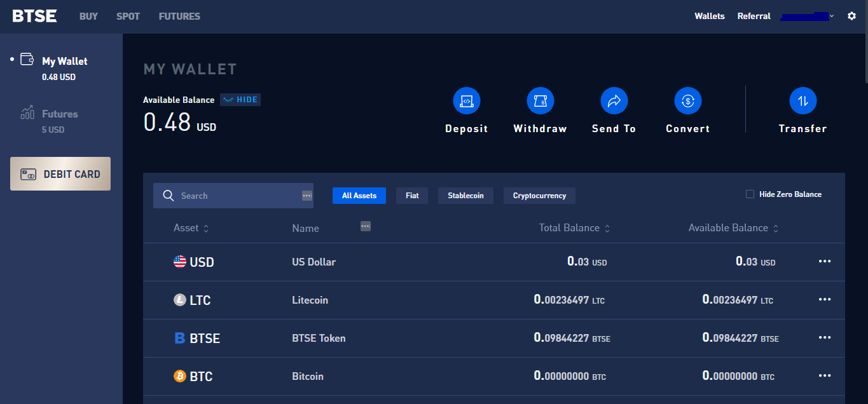Select the Stablecoin filter tab

coord(465,196)
